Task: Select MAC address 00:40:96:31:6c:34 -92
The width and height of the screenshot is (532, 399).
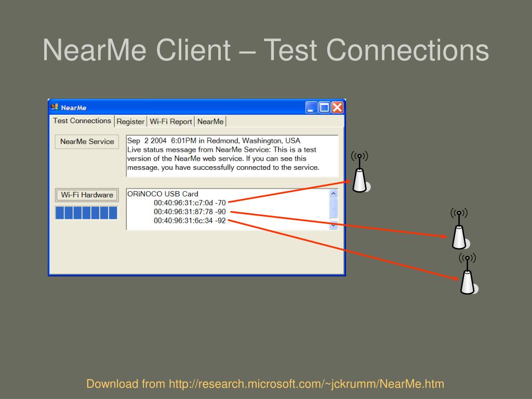Action: 190,220
